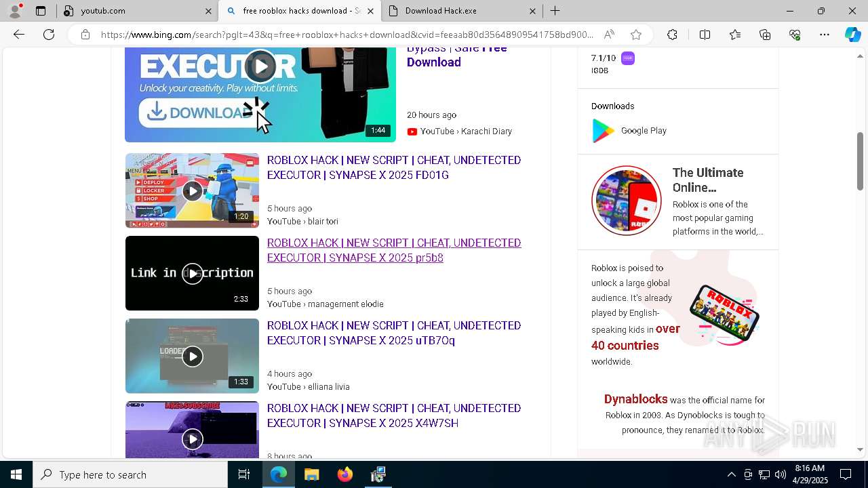Launch Firefox from the taskbar
Image resolution: width=868 pixels, height=488 pixels.
(x=345, y=474)
